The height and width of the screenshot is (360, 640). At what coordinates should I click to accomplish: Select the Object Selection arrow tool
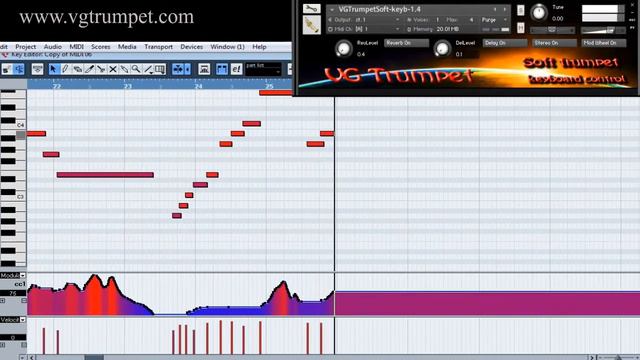pyautogui.click(x=53, y=69)
